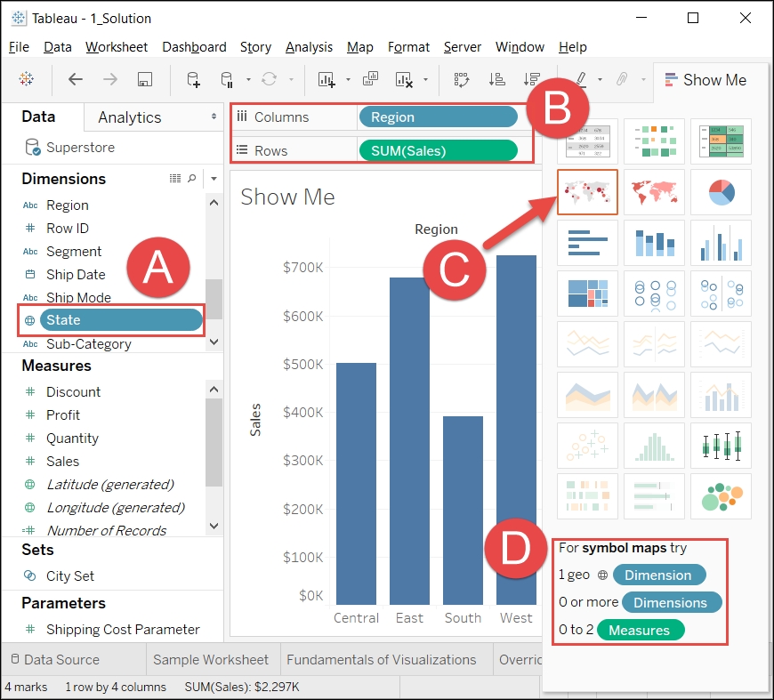Click the refresh data toolbar icon
The width and height of the screenshot is (774, 700).
(x=269, y=79)
